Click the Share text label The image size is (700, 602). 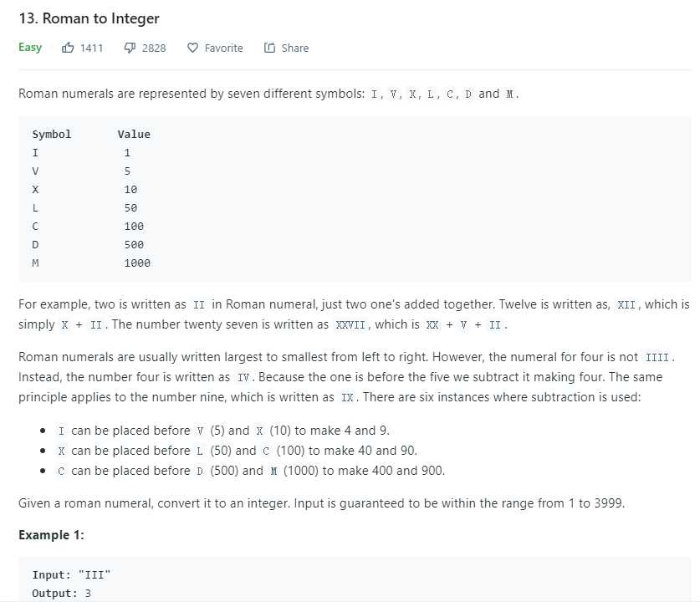pyautogui.click(x=294, y=48)
